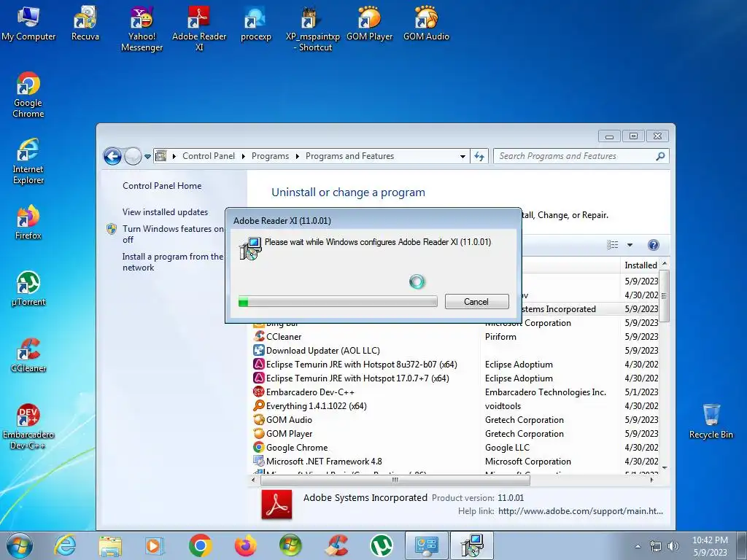Launch GOM Player desktop shortcut
This screenshot has height=560, width=747.
tap(370, 24)
